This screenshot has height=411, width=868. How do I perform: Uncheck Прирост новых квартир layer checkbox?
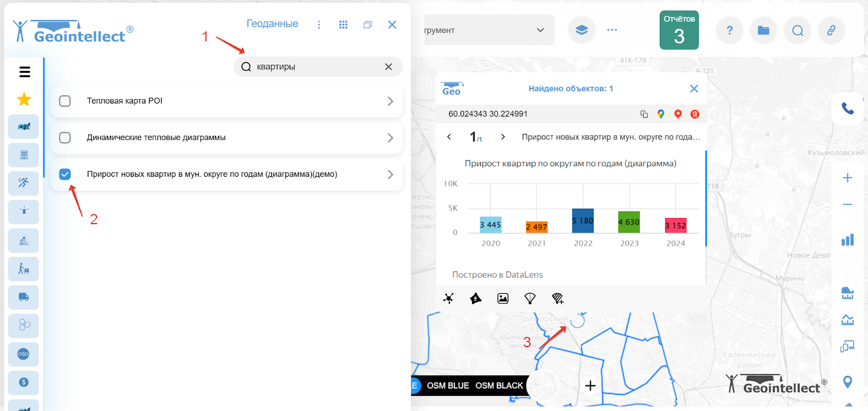(x=65, y=174)
